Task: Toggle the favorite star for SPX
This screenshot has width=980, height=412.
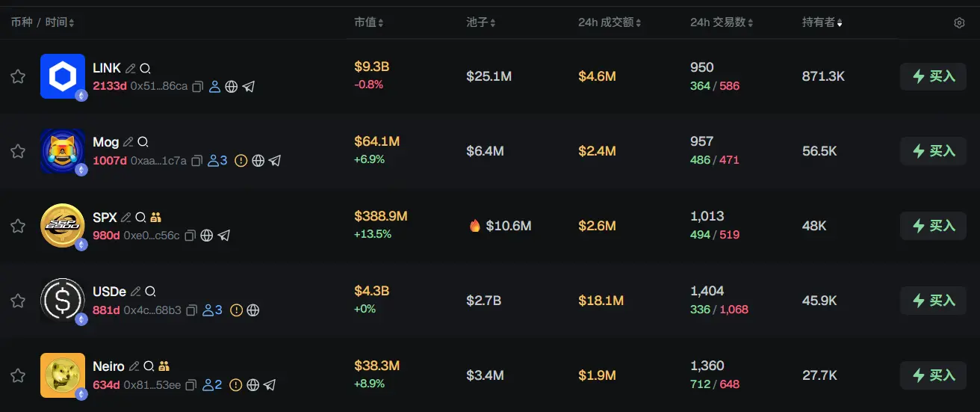Action: 18,226
